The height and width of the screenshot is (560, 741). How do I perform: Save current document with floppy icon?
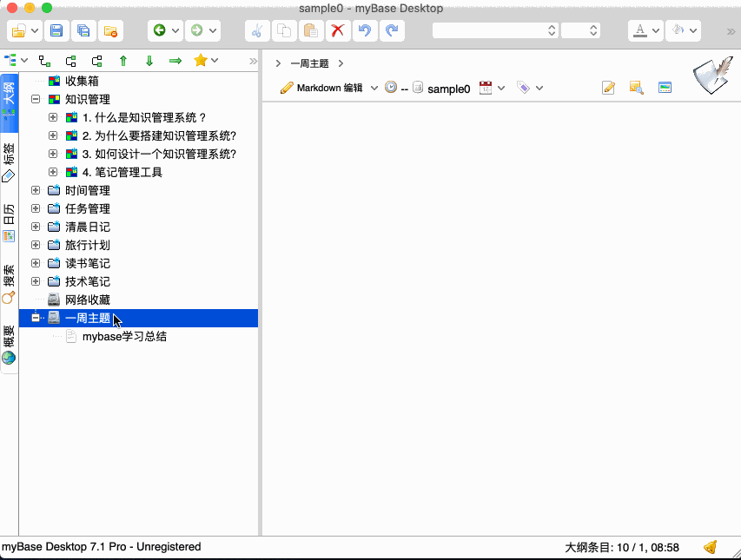tap(56, 31)
